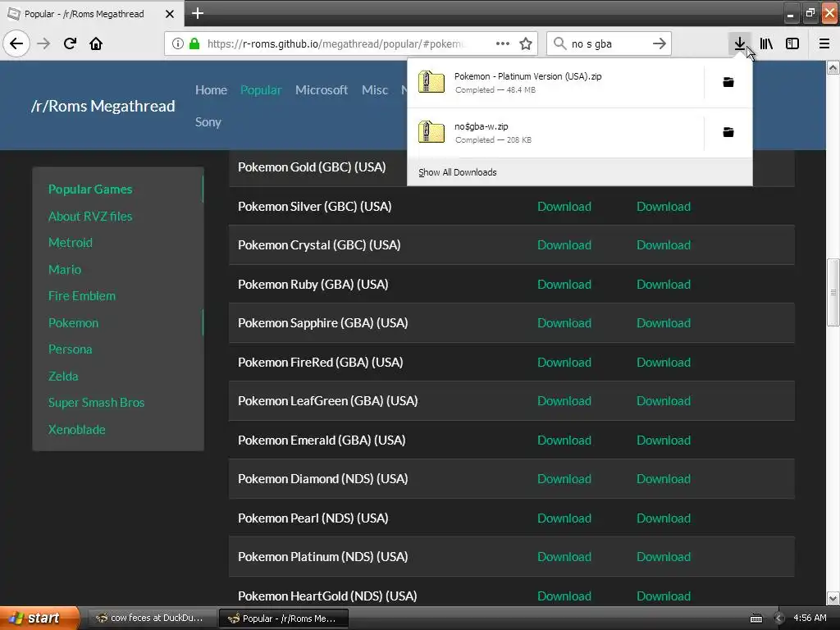Viewport: 840px width, 630px height.
Task: Click second Download link for Pokemon Diamond
Action: click(x=663, y=479)
